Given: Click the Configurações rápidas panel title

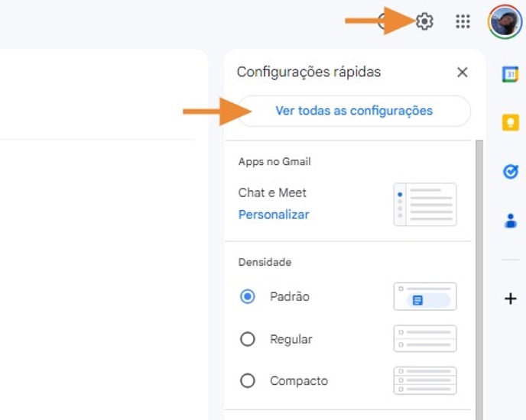Looking at the screenshot, I should pyautogui.click(x=309, y=73).
